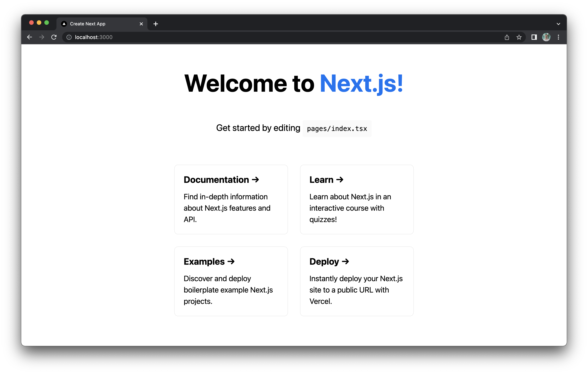This screenshot has width=588, height=374.
Task: Click the Documentation card arrow
Action: [255, 180]
